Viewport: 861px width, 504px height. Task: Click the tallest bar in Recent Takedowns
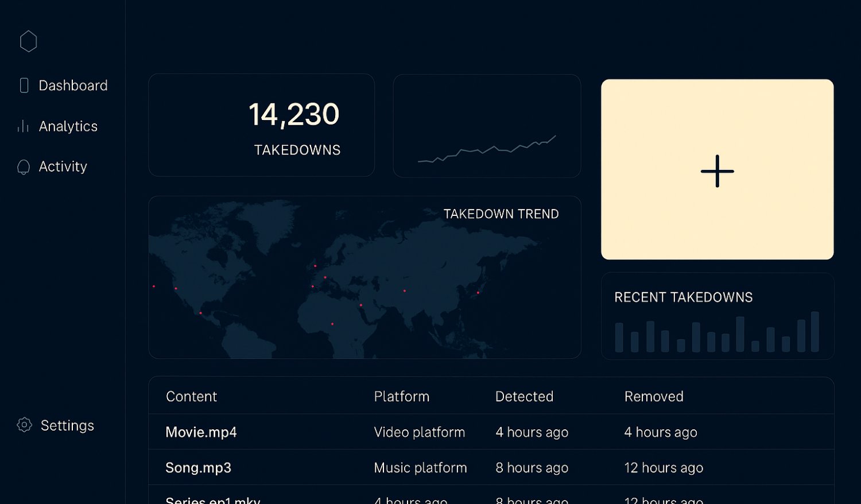(x=815, y=332)
